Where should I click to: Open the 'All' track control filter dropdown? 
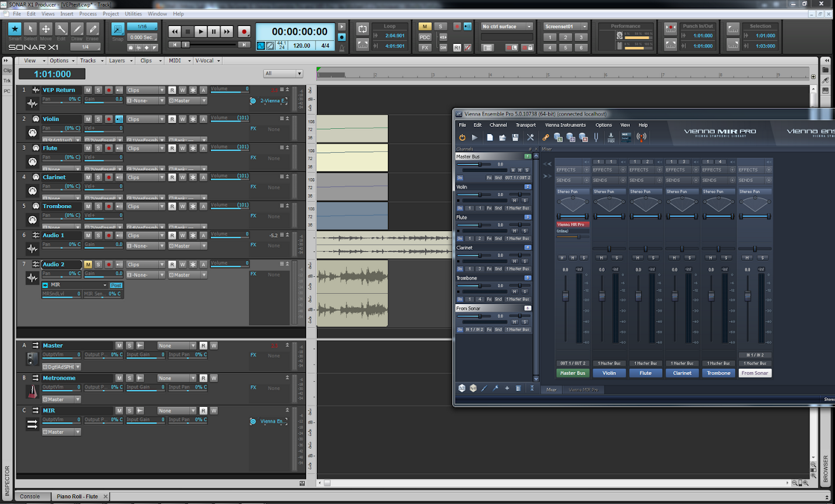tap(283, 74)
